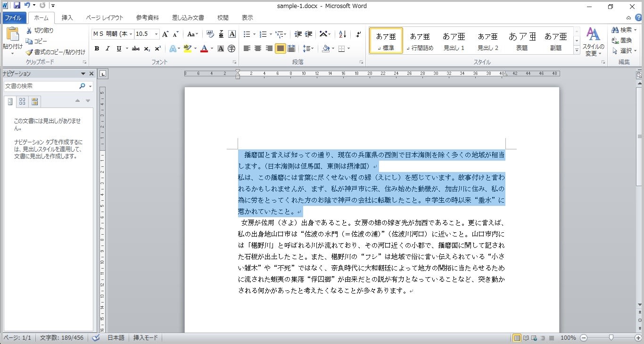
Task: Click the decrease indent icon
Action: click(x=298, y=34)
